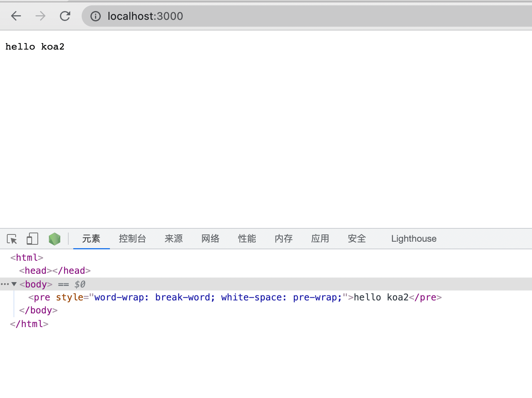Image resolution: width=532 pixels, height=398 pixels.
Task: Open the 网络 tab
Action: [210, 239]
